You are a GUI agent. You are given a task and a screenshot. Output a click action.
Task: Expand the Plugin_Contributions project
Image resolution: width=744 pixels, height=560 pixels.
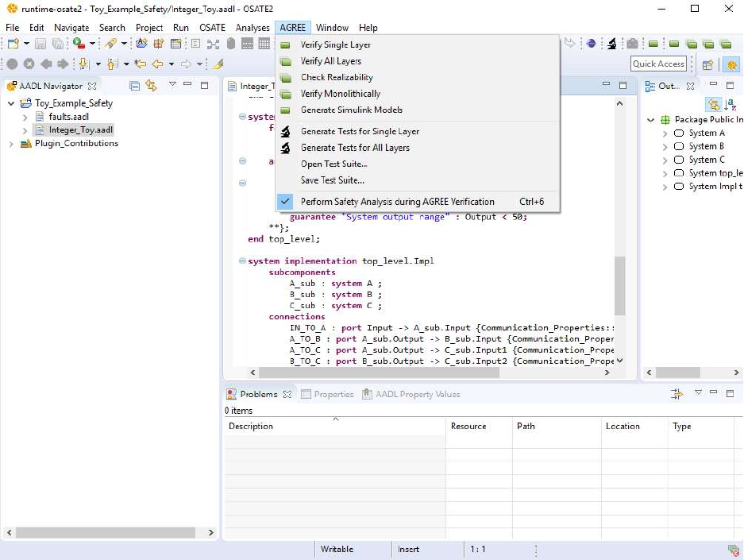(x=11, y=144)
